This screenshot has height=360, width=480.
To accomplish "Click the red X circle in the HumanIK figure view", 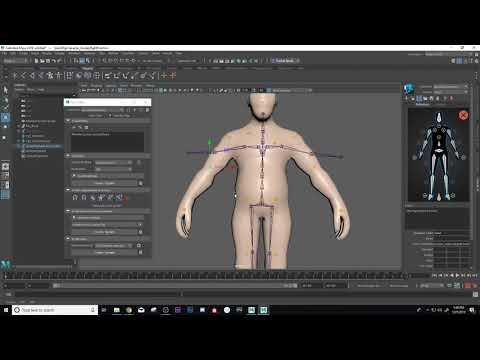I will [x=463, y=115].
